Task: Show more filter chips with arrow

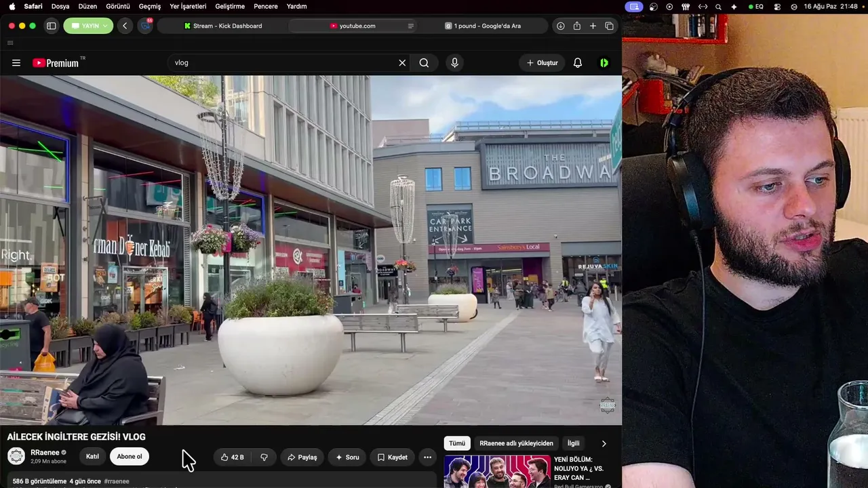Action: pyautogui.click(x=604, y=443)
